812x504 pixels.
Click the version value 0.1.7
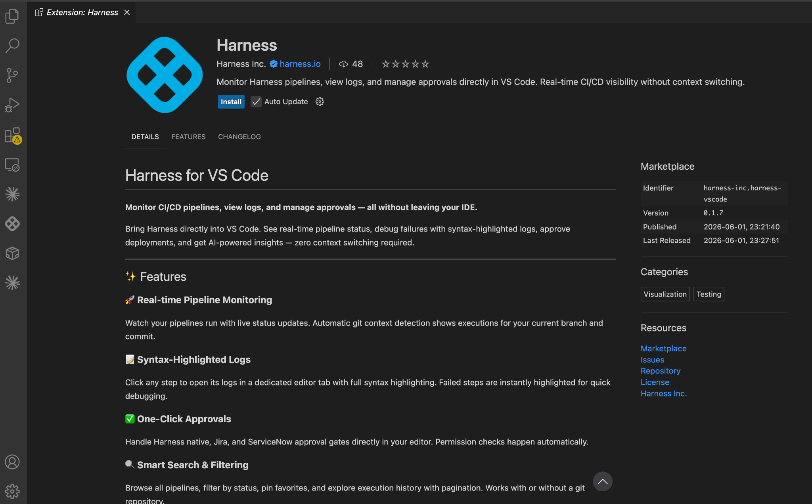[x=713, y=213]
